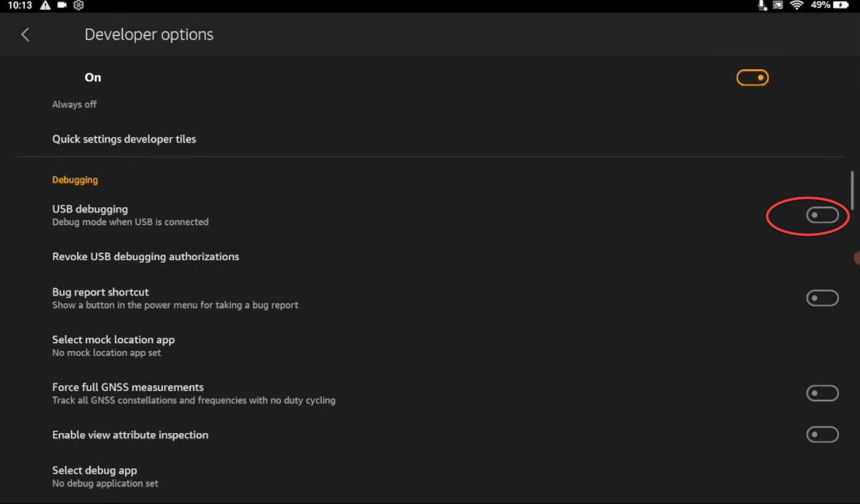The height and width of the screenshot is (504, 860).
Task: Tap the video camera status icon
Action: tap(62, 5)
